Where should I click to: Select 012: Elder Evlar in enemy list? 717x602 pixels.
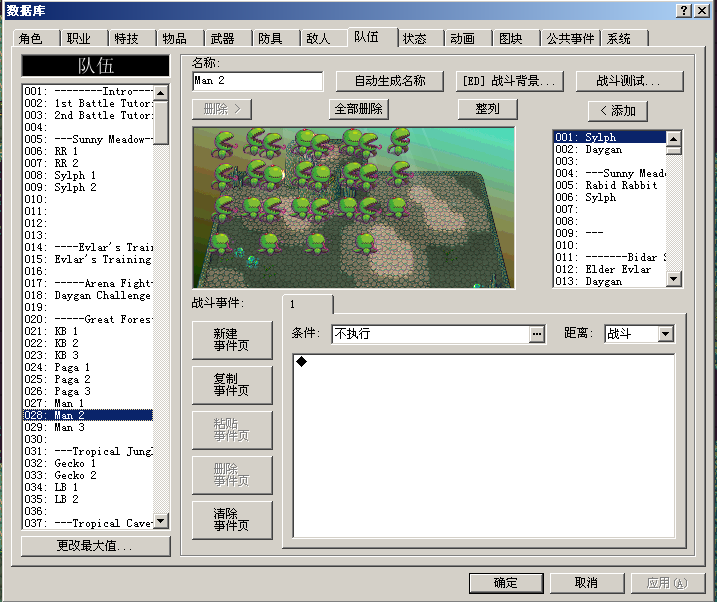click(610, 269)
